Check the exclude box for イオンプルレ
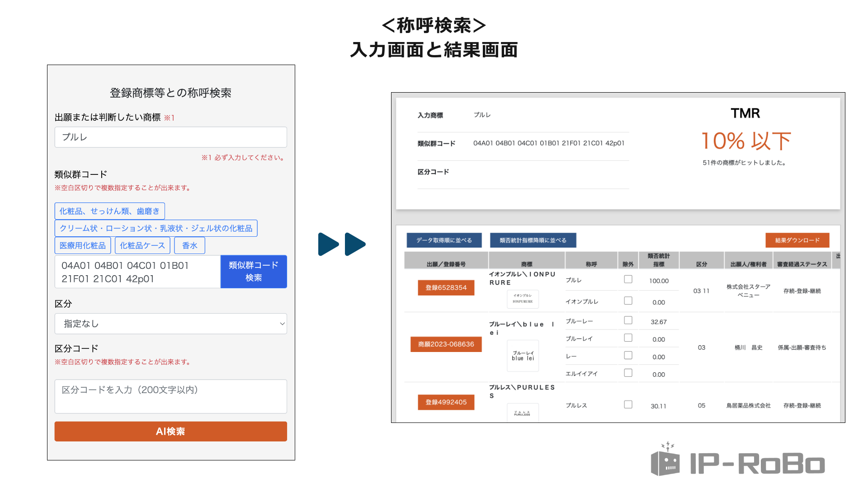This screenshot has height=488, width=868. pos(628,300)
